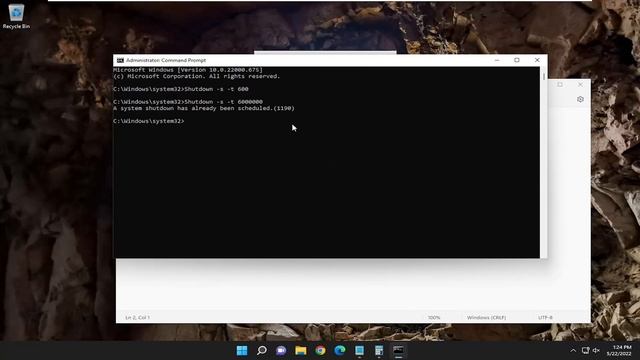Screen dimensions: 640x360
Task: Open File Explorer from the taskbar
Action: coord(301,351)
